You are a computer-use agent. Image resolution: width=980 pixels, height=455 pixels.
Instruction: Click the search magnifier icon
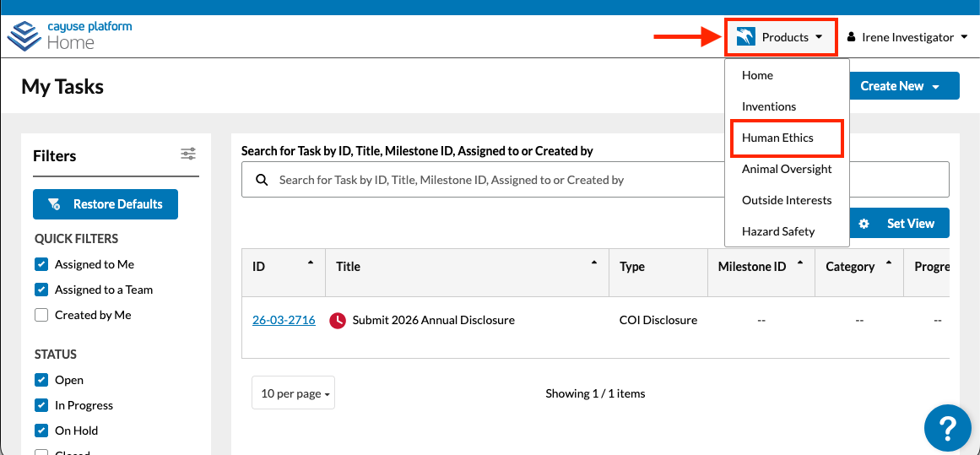[263, 180]
